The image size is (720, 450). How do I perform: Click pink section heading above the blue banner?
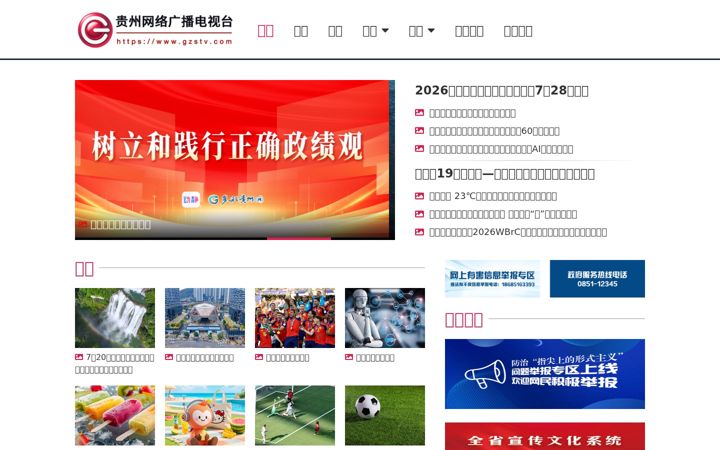[464, 320]
